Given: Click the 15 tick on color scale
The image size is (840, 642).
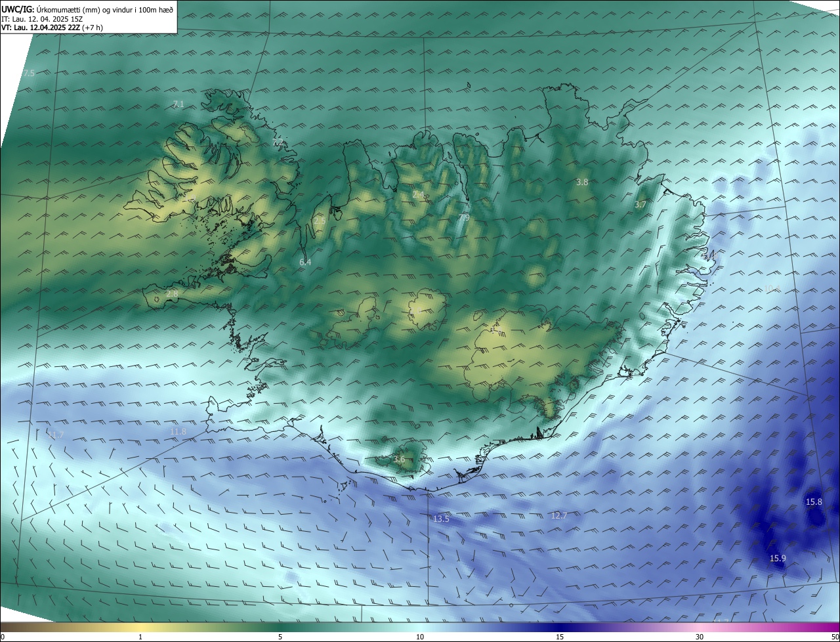Looking at the screenshot, I should [560, 637].
